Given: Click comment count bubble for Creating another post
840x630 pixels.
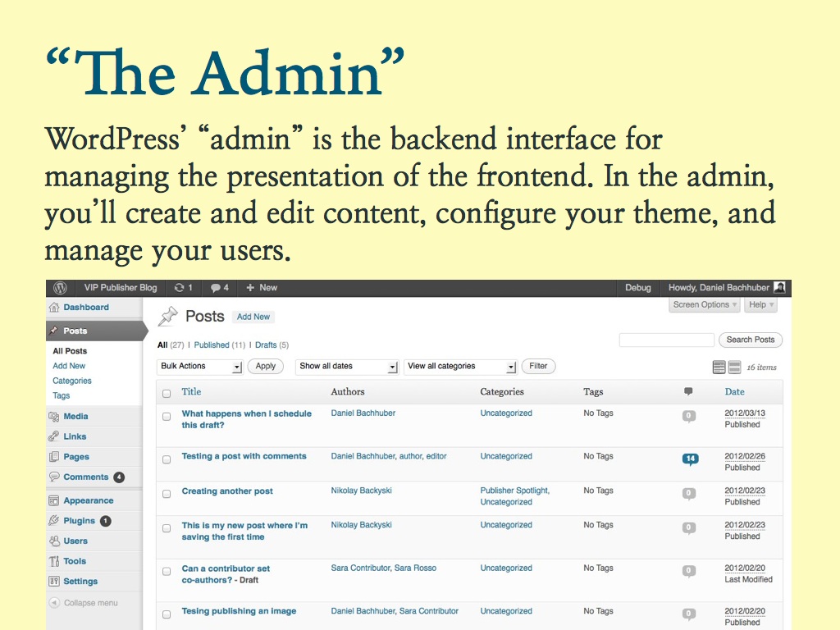Looking at the screenshot, I should pos(689,493).
